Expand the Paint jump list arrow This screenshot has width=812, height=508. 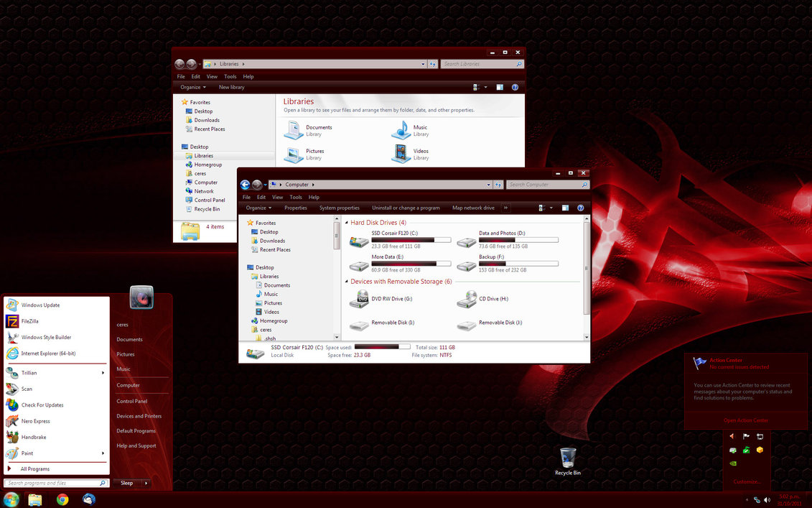[x=103, y=453]
